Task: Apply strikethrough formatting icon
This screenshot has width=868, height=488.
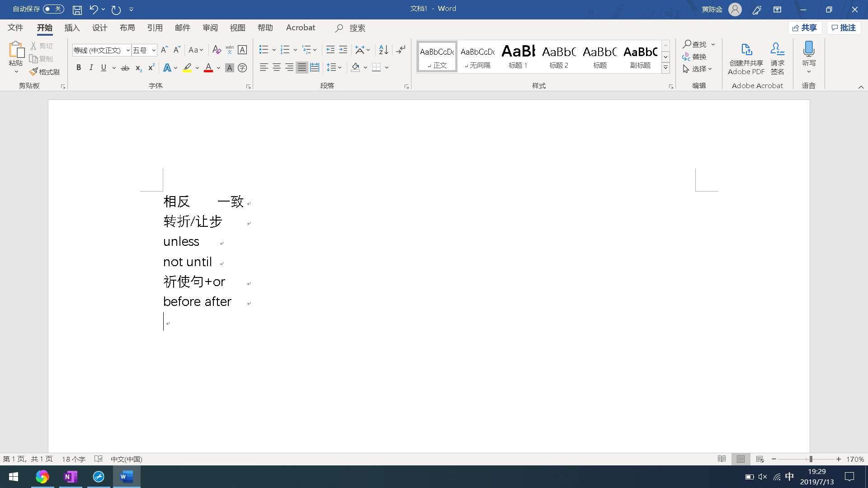Action: point(125,68)
